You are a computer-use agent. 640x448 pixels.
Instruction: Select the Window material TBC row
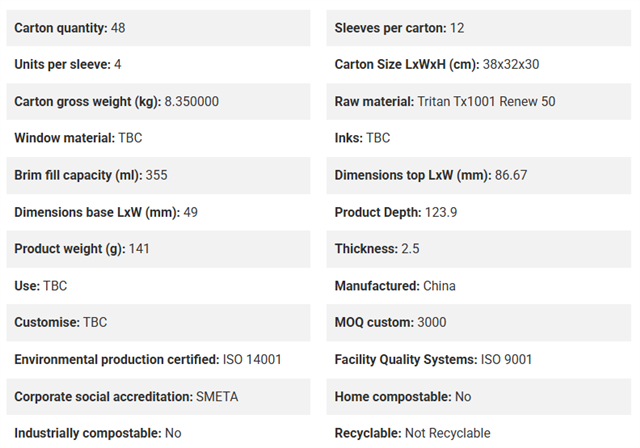click(x=158, y=138)
